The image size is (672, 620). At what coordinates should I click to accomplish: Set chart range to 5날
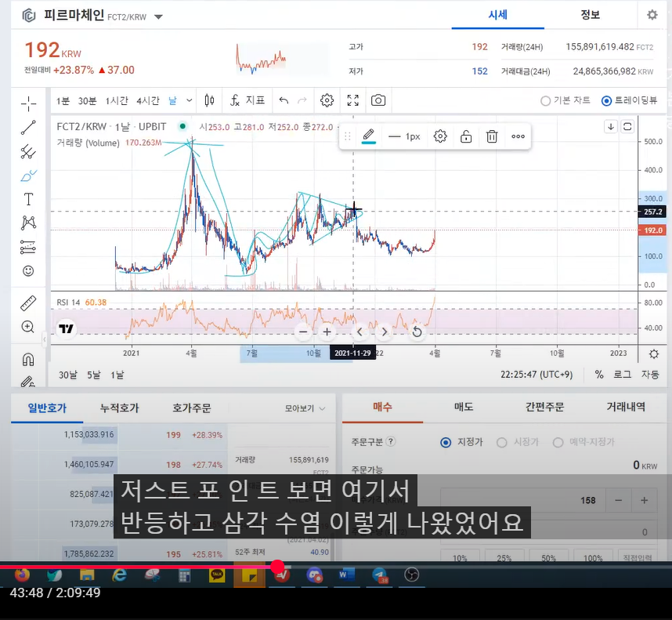93,375
